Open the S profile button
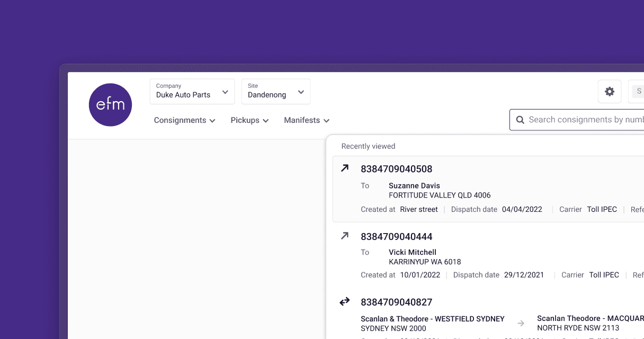Screen dimensions: 644x339 click(x=639, y=91)
